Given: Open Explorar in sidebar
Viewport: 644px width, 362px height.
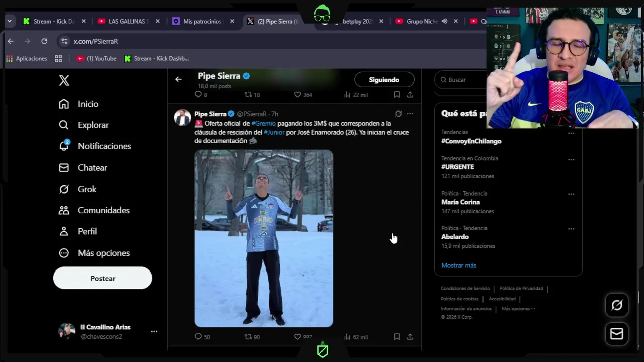Looking at the screenshot, I should [84, 125].
